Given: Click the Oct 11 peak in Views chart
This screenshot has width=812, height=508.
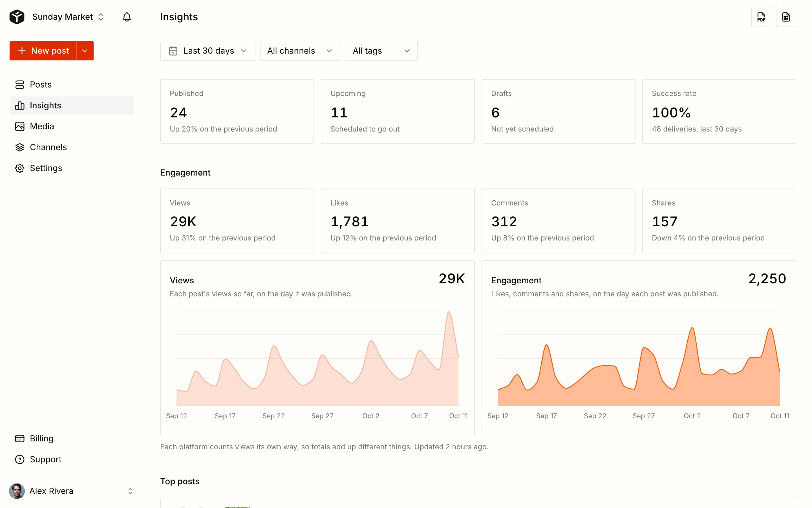Looking at the screenshot, I should pos(449,312).
